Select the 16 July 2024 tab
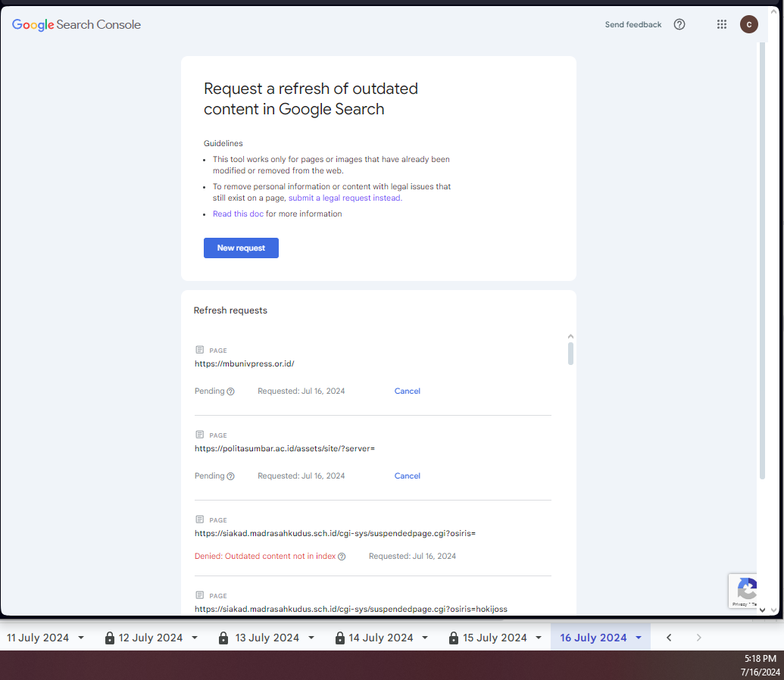The width and height of the screenshot is (784, 680). [593, 638]
